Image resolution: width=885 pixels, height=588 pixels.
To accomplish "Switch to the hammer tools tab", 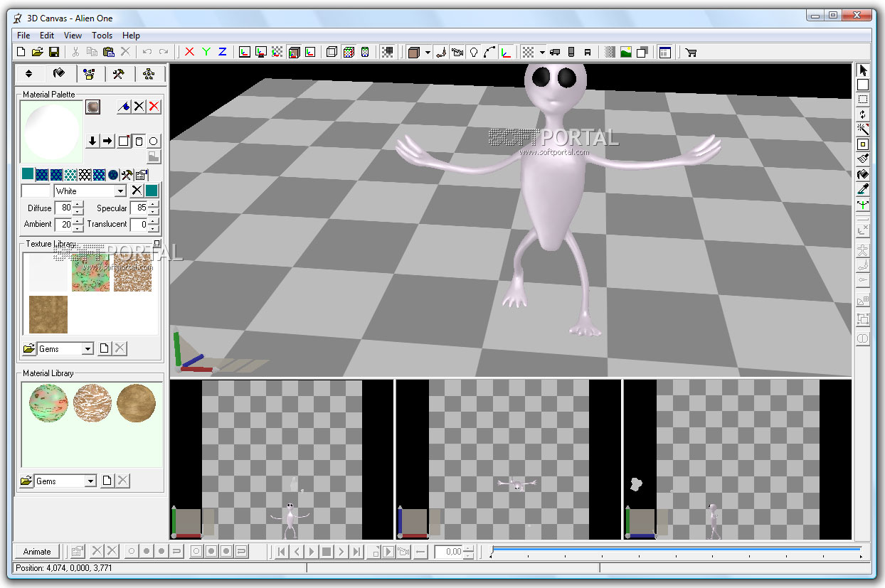I will pos(119,74).
